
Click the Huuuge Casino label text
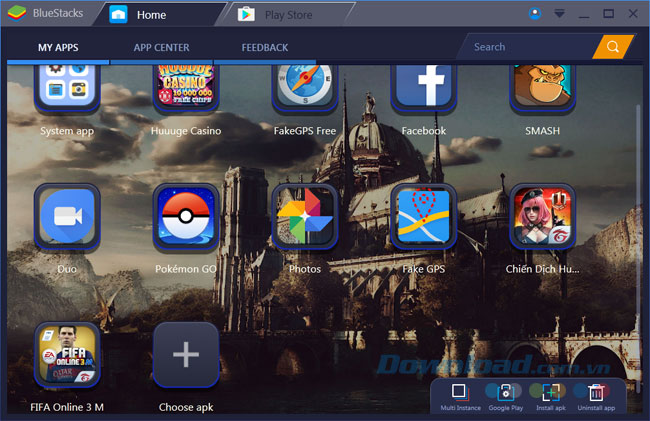[x=186, y=131]
